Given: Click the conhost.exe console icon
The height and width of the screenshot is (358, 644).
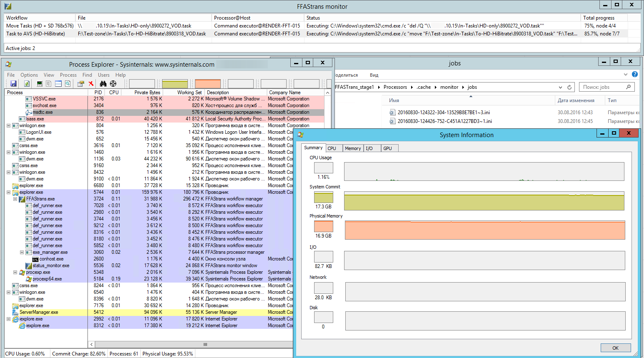Looking at the screenshot, I should click(x=35, y=259).
